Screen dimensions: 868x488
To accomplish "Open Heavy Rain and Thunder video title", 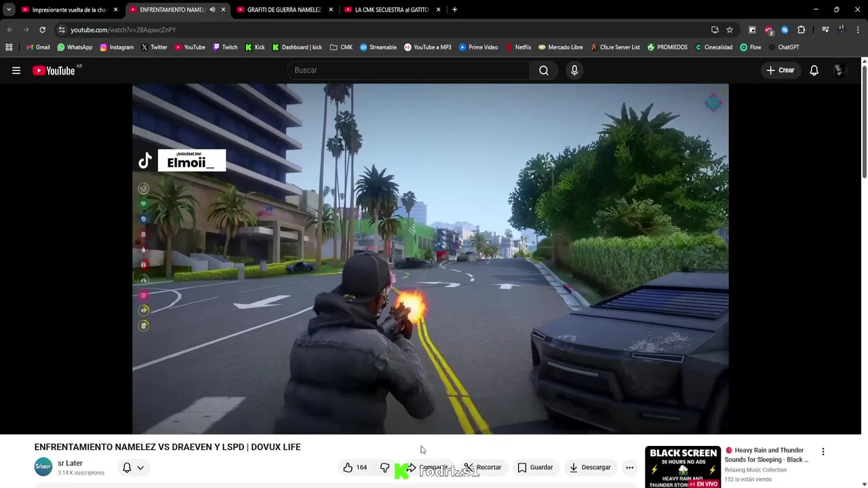I will [x=766, y=455].
